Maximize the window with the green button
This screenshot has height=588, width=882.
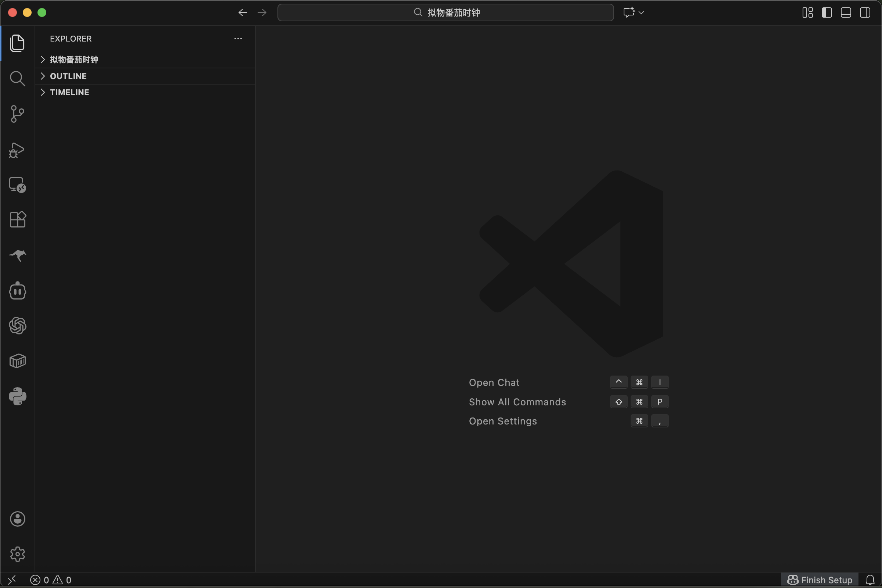click(42, 12)
